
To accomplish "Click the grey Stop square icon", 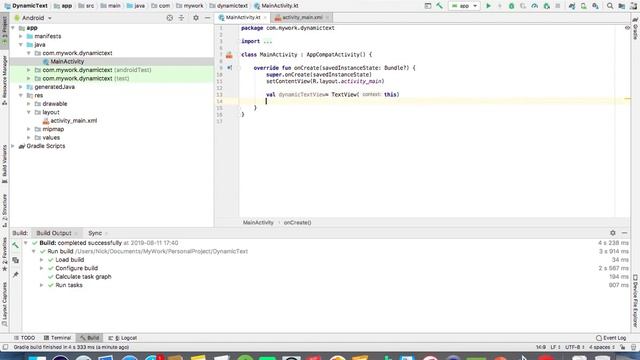I will tap(558, 6).
